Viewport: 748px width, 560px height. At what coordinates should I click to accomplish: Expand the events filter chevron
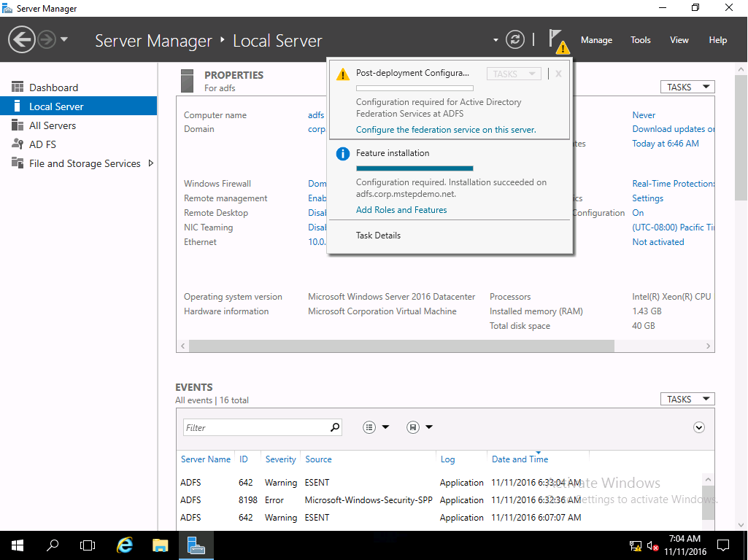[699, 427]
